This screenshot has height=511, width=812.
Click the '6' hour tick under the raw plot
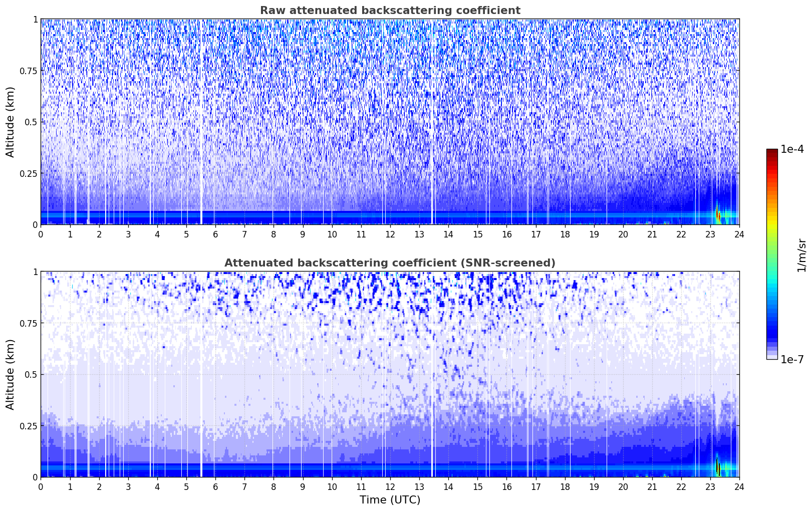[x=215, y=234]
